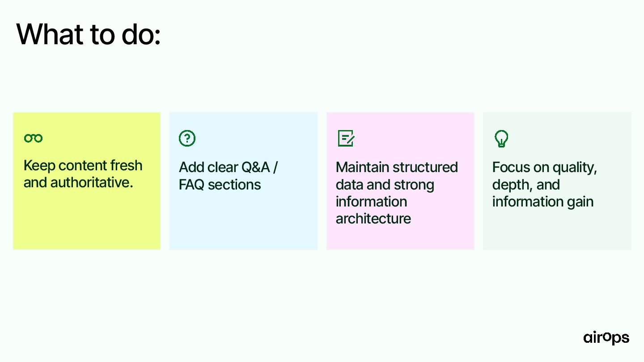The width and height of the screenshot is (644, 362).
Task: Select the "Maintain structured" text line
Action: pos(397,167)
